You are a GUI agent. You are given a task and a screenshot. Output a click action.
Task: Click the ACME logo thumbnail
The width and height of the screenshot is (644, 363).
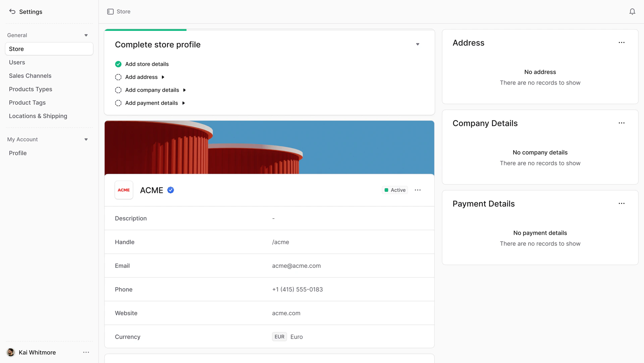tap(124, 190)
